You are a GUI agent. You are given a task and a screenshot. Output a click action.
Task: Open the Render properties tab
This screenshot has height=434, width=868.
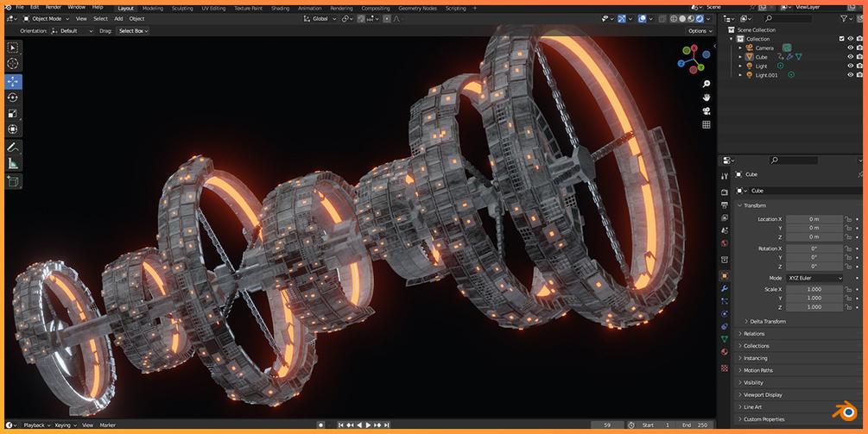coord(725,192)
